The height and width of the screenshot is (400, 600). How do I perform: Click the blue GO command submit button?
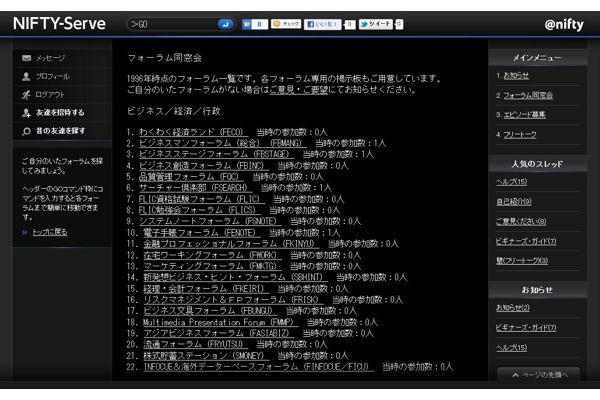[x=225, y=22]
